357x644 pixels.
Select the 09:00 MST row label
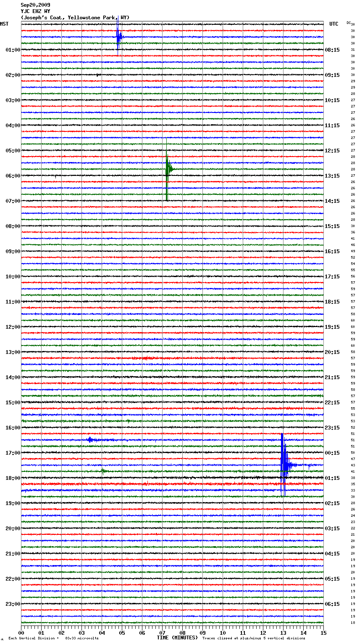(x=13, y=251)
